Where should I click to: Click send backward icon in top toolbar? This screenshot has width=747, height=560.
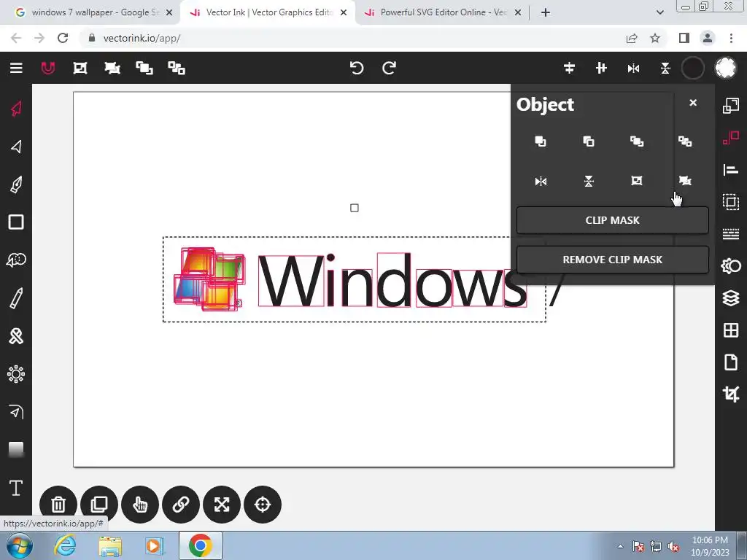(x=177, y=68)
